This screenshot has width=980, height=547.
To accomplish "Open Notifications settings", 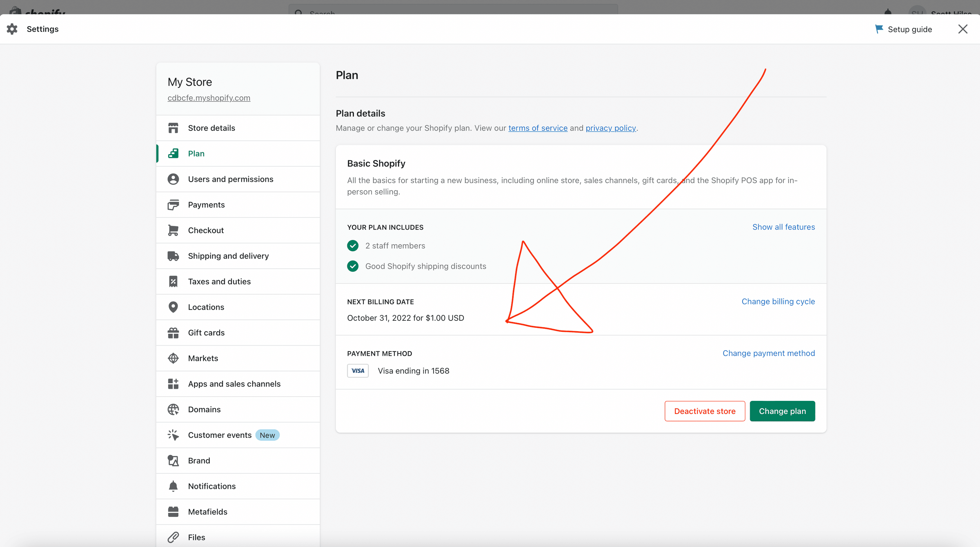I will point(238,486).
